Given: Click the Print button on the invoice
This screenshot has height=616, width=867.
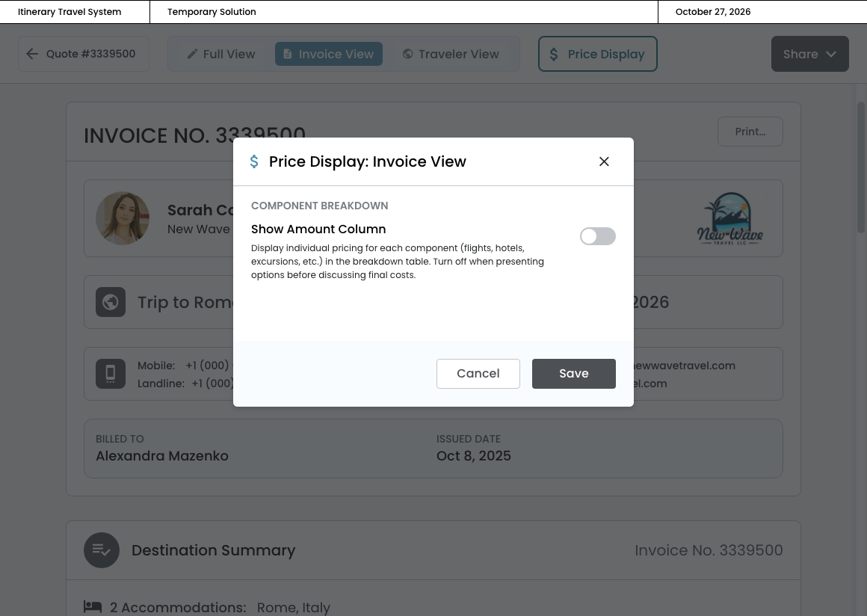Looking at the screenshot, I should point(750,132).
